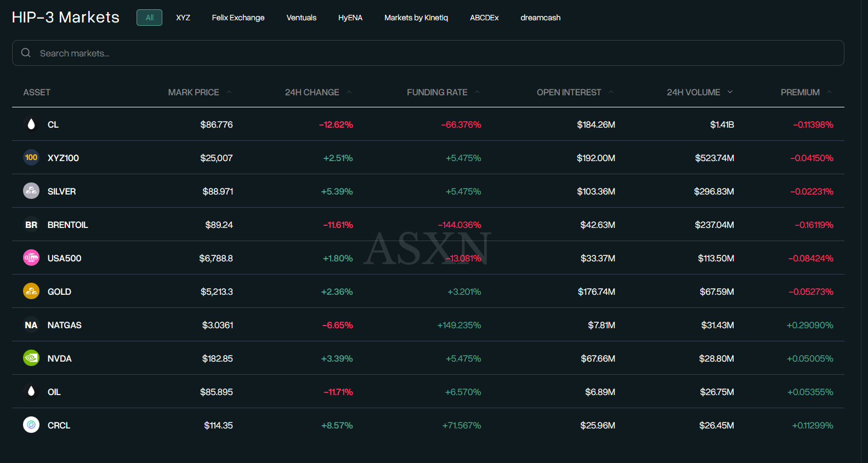Select the All markets filter
This screenshot has height=463, width=868.
coord(149,18)
